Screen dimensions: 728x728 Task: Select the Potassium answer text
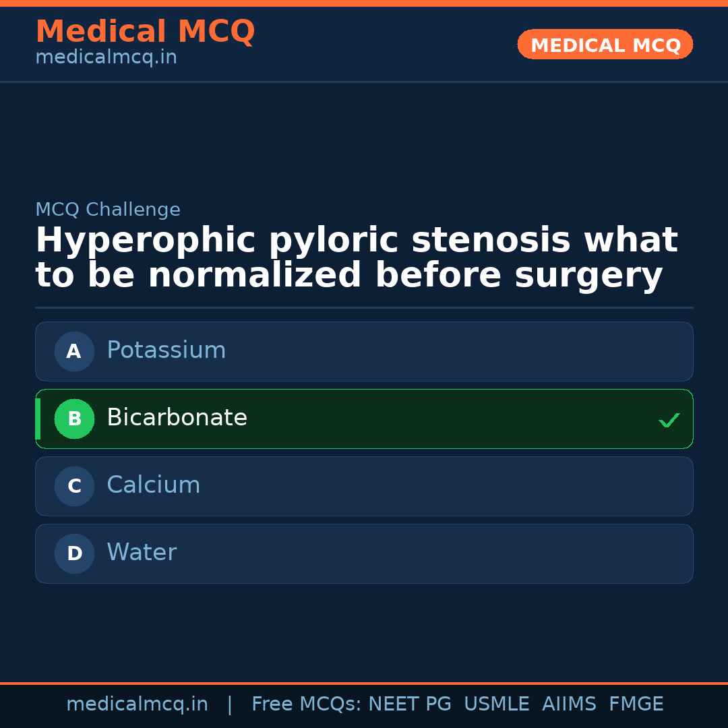(166, 351)
